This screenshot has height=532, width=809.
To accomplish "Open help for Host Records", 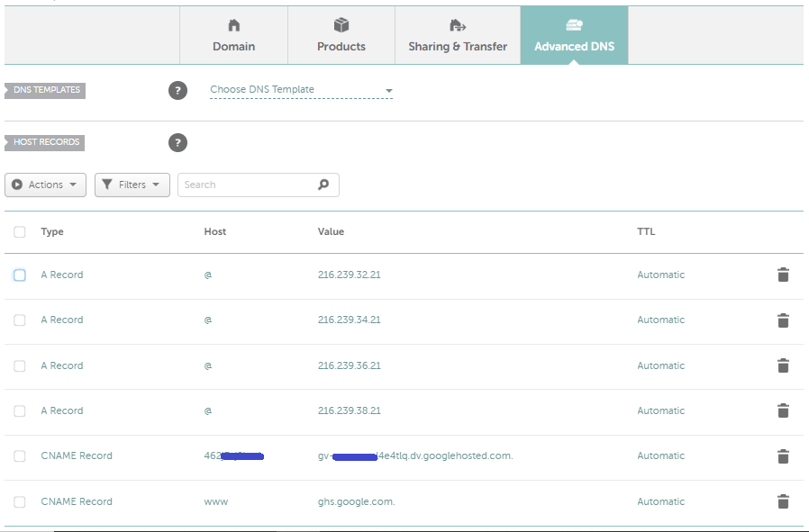I will [177, 143].
